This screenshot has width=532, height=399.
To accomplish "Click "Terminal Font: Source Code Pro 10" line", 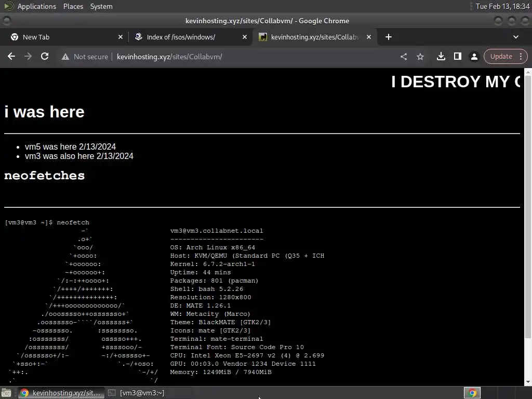I will (x=237, y=347).
